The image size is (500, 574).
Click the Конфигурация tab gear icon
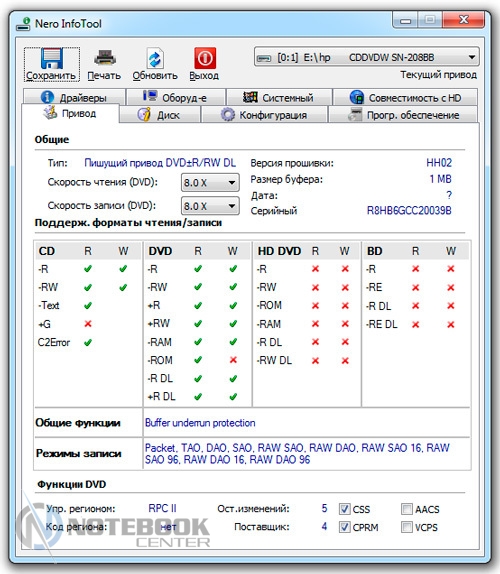coord(228,115)
